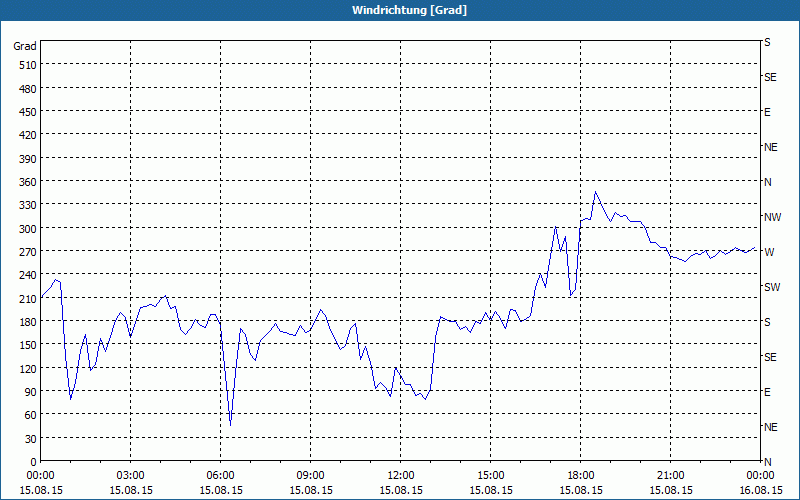Pick the 180 degree y-axis tick label
The width and height of the screenshot is (800, 500).
(x=25, y=321)
